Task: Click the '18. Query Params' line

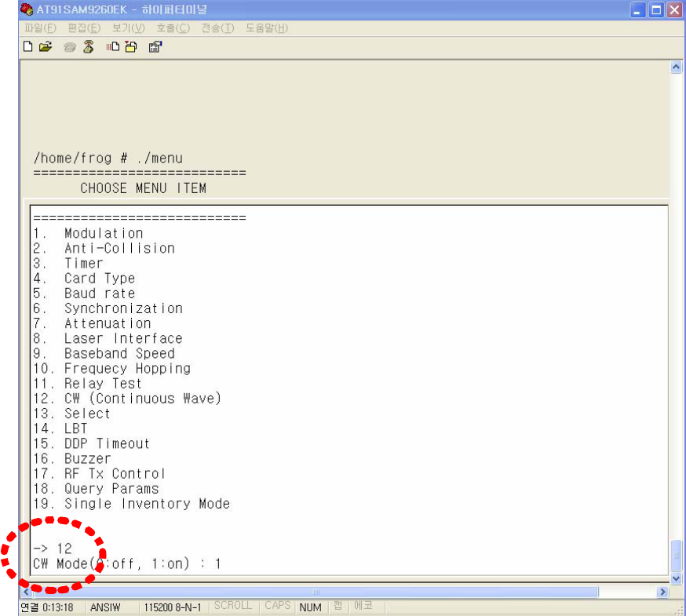Action: pyautogui.click(x=96, y=489)
